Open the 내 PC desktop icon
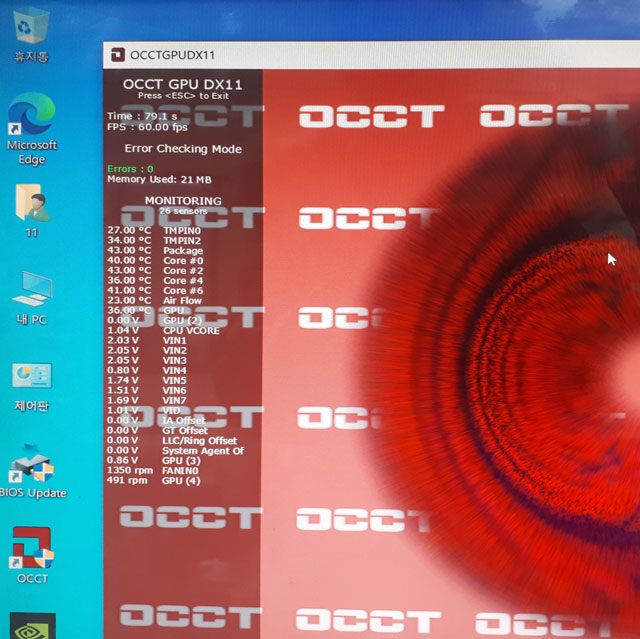 click(32, 298)
